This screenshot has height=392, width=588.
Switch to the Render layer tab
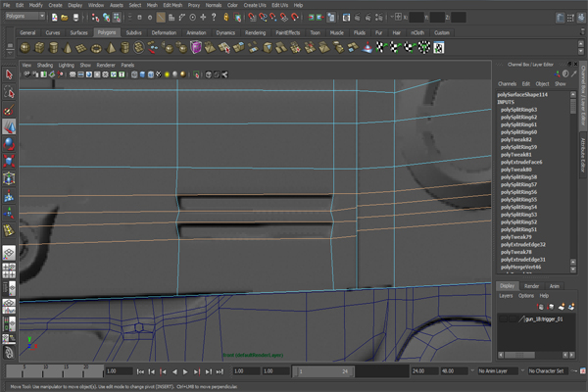(531, 286)
